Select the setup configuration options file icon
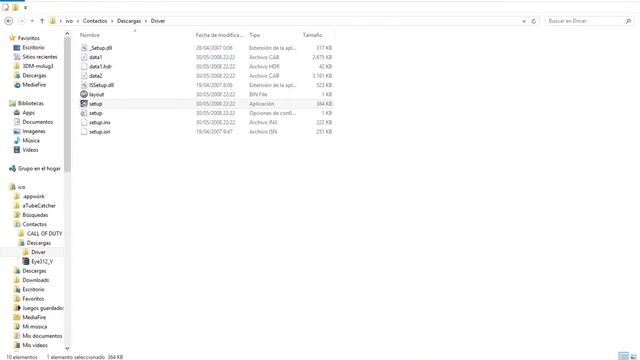 [x=84, y=113]
